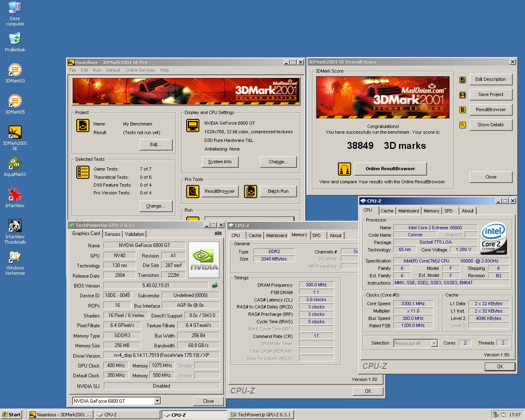Click the Edit... button under Project
This screenshot has height=420, width=525.
click(x=155, y=144)
